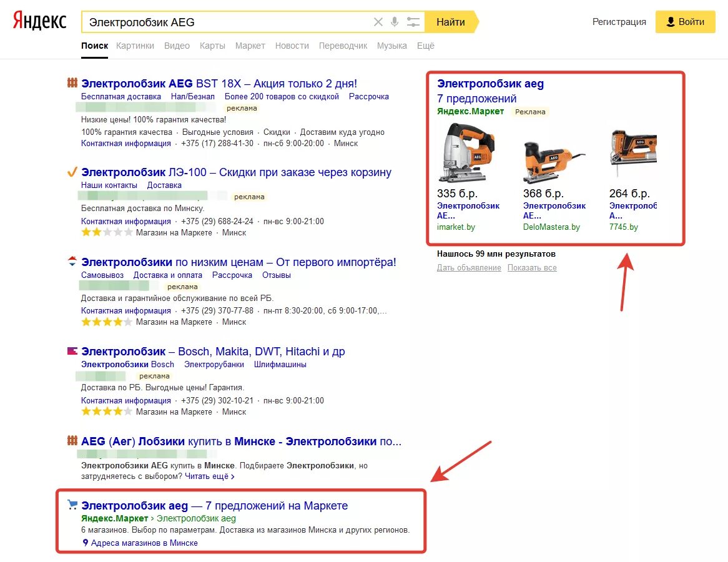The height and width of the screenshot is (562, 728).
Task: Open ad Электролобзик AEG BST 18X title
Action: coord(219,84)
